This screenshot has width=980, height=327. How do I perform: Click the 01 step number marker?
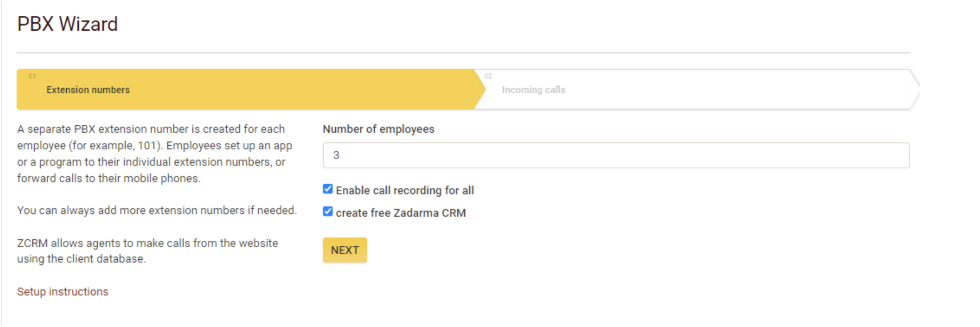point(32,76)
